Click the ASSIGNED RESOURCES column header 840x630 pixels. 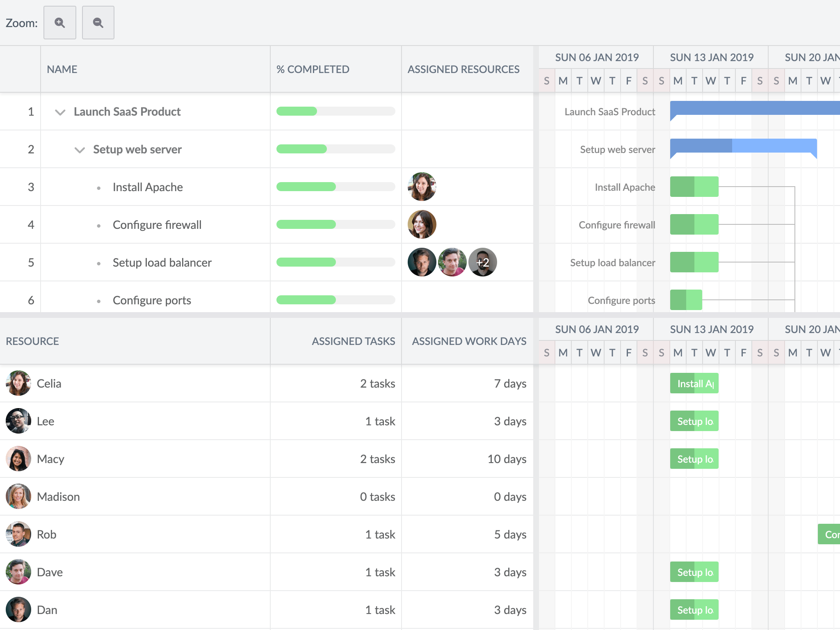463,69
